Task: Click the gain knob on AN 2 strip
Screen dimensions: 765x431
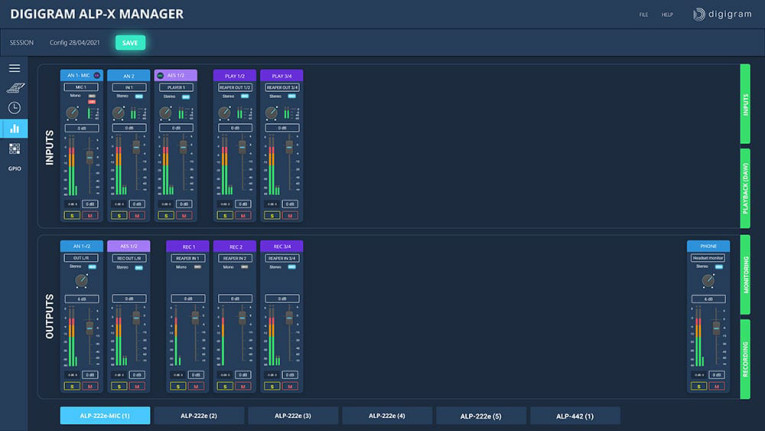Action: [119, 113]
